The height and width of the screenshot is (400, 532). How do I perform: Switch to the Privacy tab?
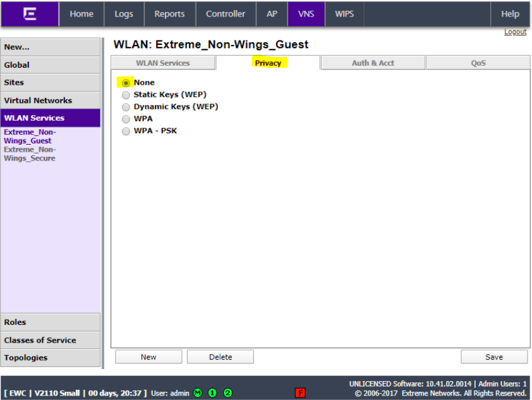click(x=268, y=63)
